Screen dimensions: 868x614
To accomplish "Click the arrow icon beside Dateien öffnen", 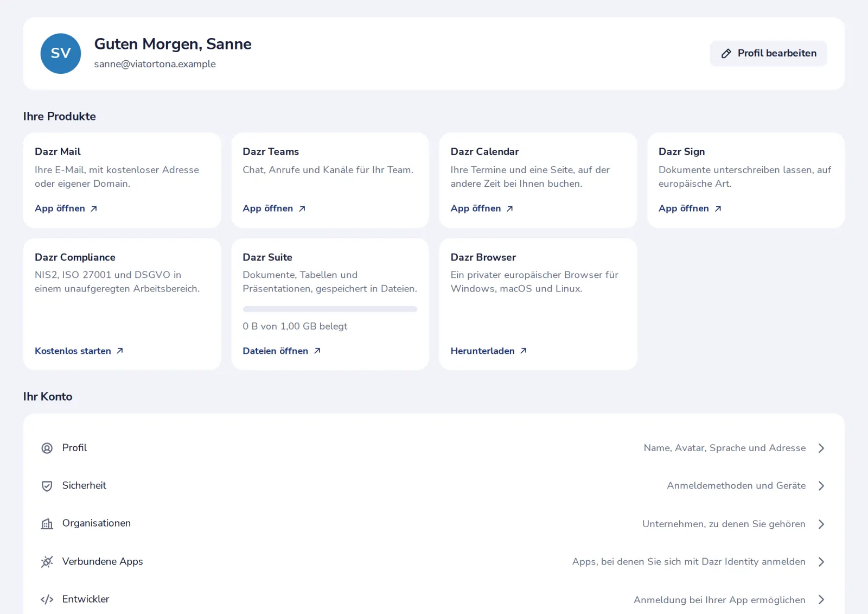I will tap(317, 351).
